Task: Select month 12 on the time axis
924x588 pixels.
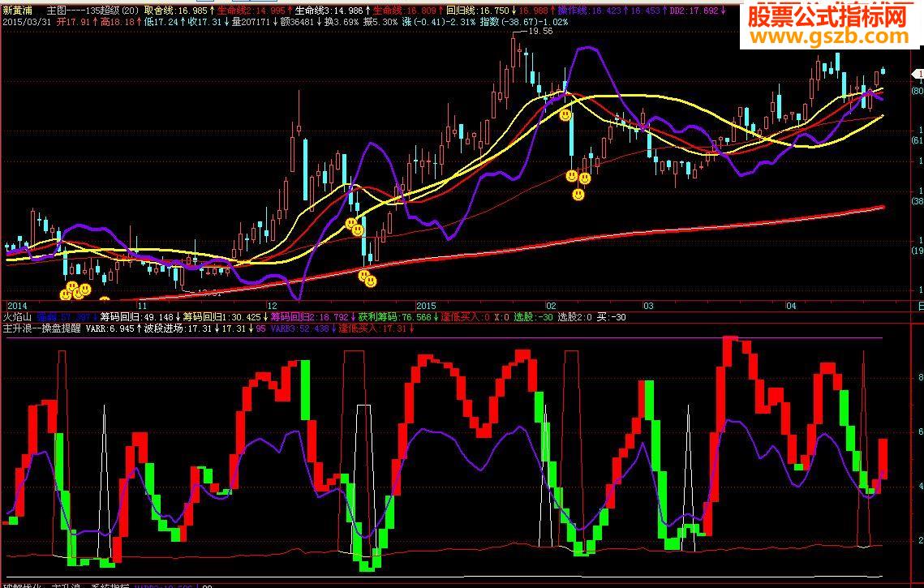Action: 272,306
